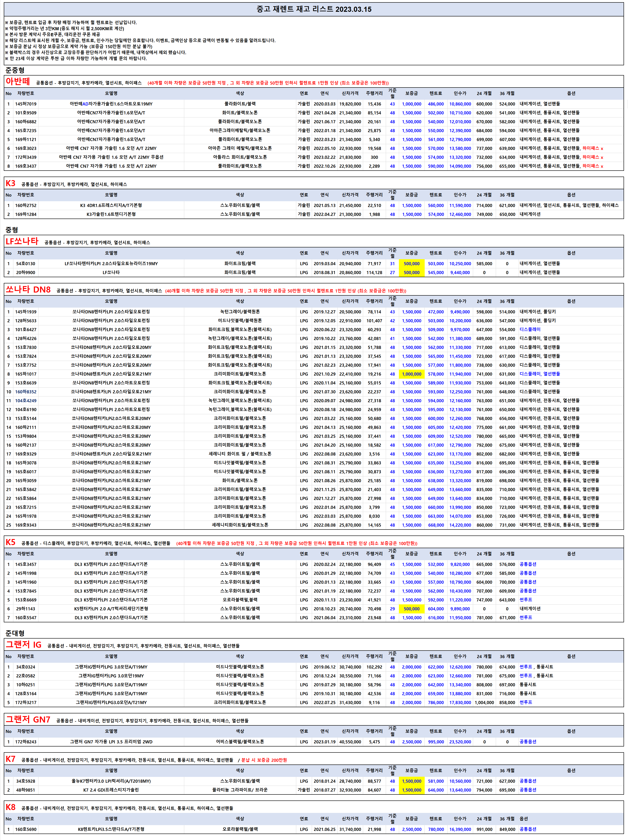Viewport: 628px width, 840px height.
Task: Click plate 54호0130 in LF쏘나타 table
Action: [x=26, y=264]
